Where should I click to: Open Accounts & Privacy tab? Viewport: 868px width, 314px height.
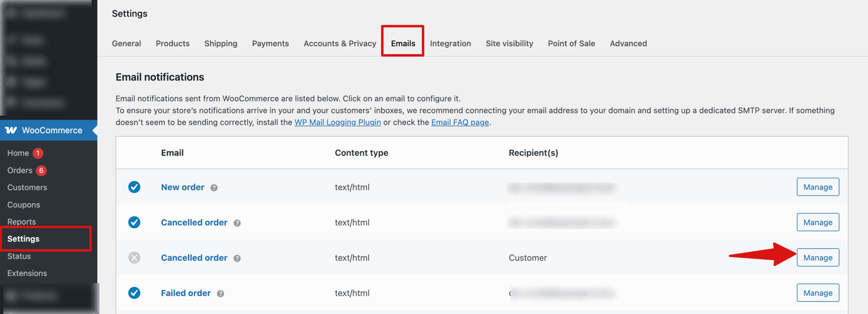point(340,43)
